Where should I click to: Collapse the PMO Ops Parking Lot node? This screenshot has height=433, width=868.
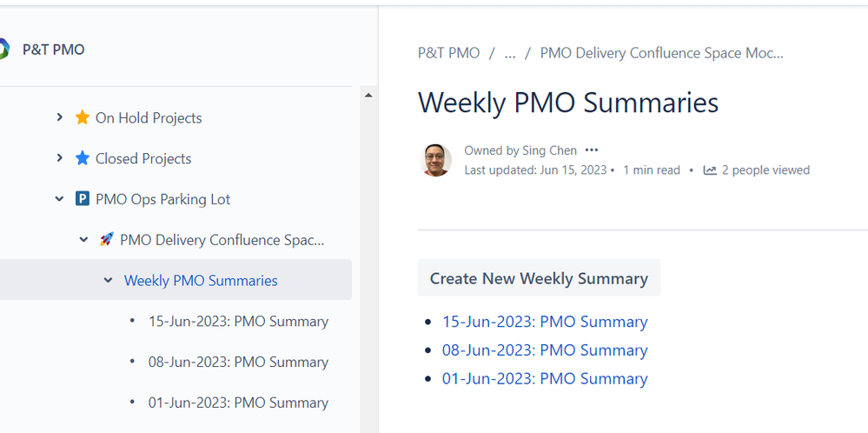[x=59, y=199]
